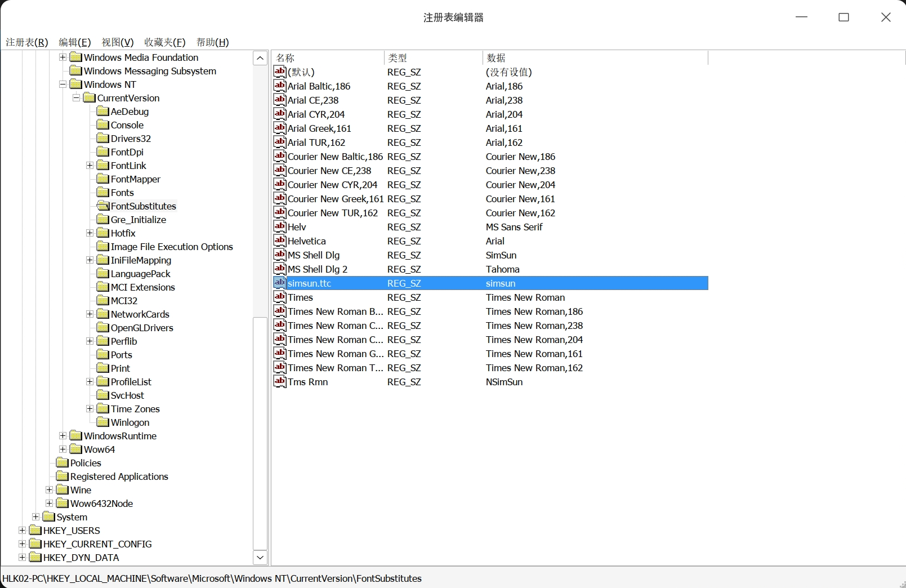
Task: Click the folder icon of Winlogon key
Action: (x=102, y=422)
